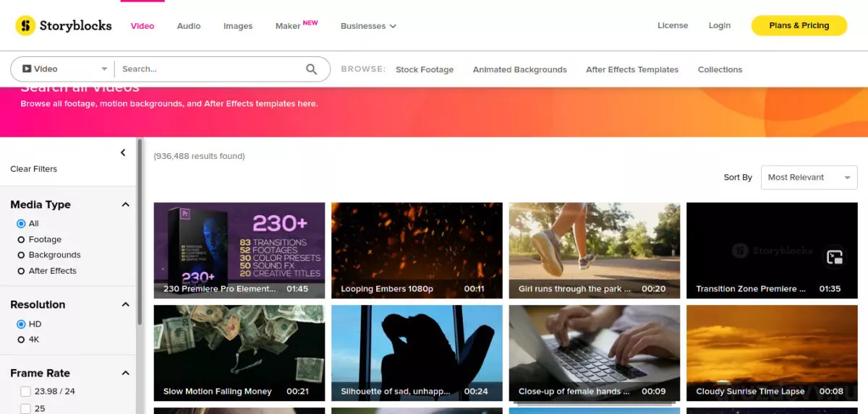868x414 pixels.
Task: Click the Storyblocks logo icon
Action: pyautogui.click(x=25, y=26)
